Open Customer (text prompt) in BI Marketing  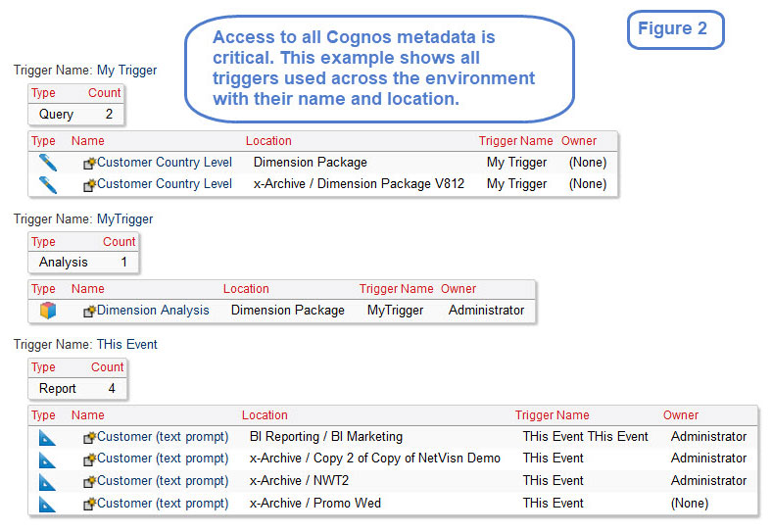coord(163,436)
